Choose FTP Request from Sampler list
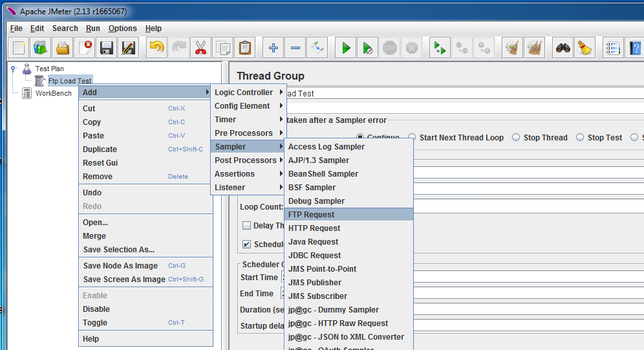The width and height of the screenshot is (644, 350). 349,214
